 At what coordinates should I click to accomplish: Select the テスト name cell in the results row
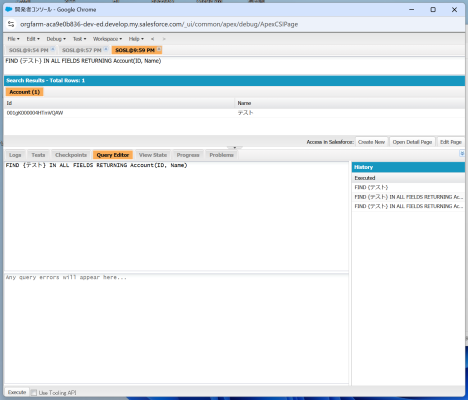[350, 113]
